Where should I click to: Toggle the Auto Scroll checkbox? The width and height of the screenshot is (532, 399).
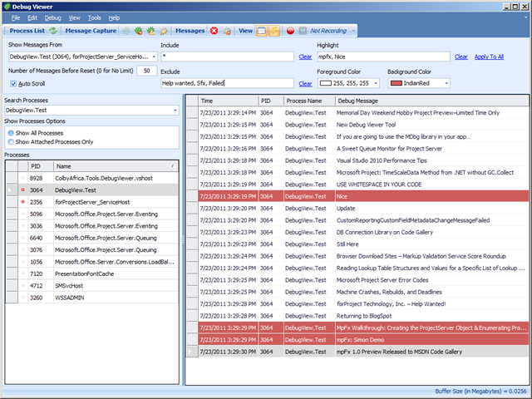point(12,83)
